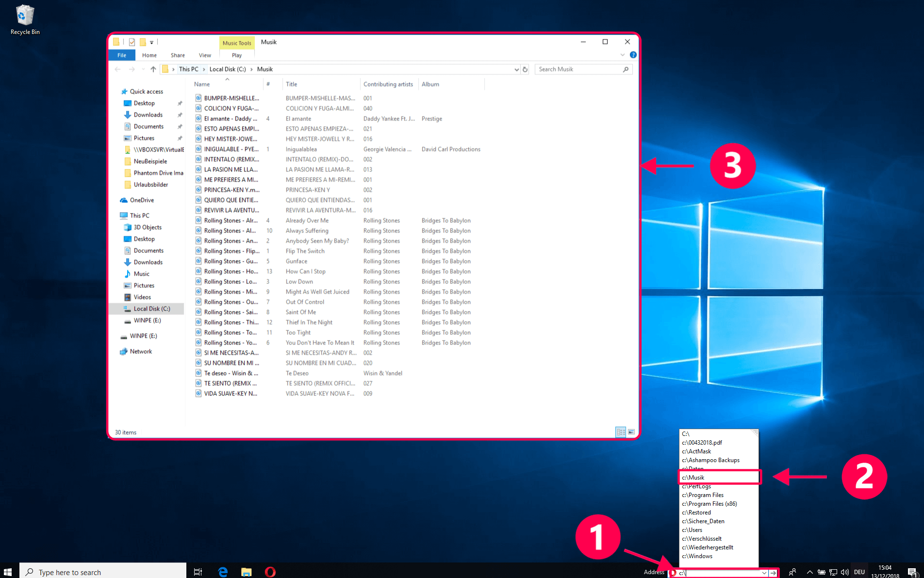The height and width of the screenshot is (578, 924).
Task: Refresh the Musik folder view
Action: (525, 69)
